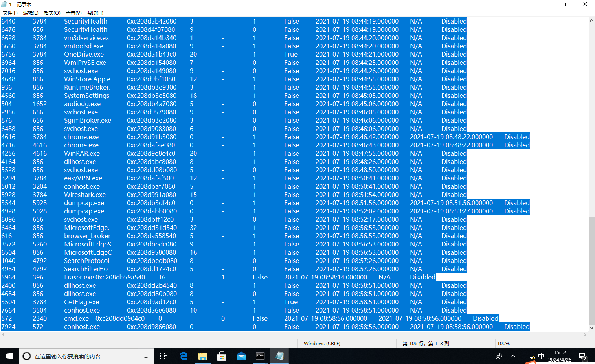Switch to the Command Prompt taskbar window
Viewport: 595px width, 364px height.
260,356
